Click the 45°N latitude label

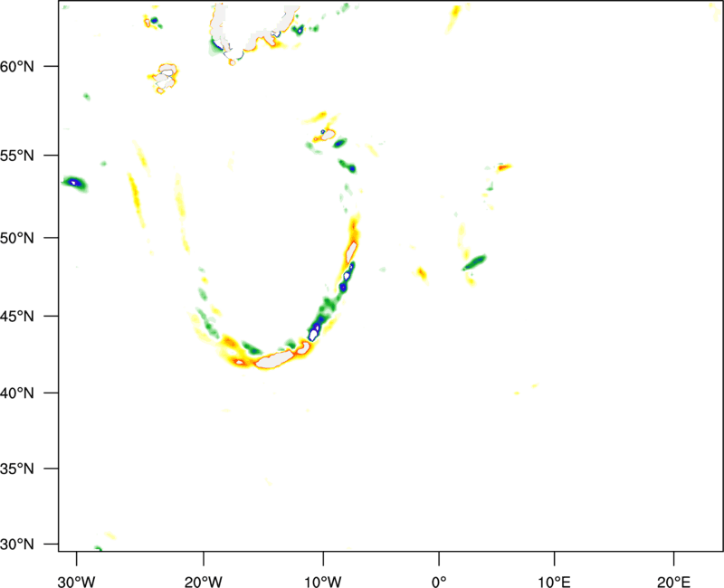[x=17, y=316]
